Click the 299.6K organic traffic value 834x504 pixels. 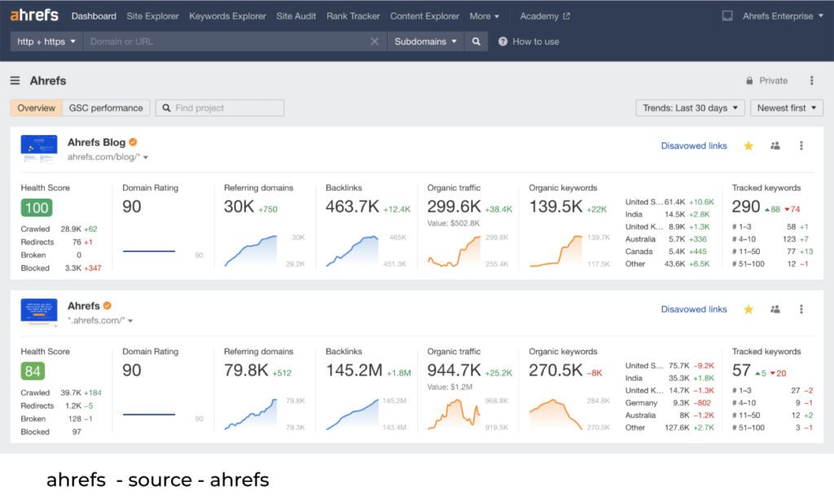(454, 206)
